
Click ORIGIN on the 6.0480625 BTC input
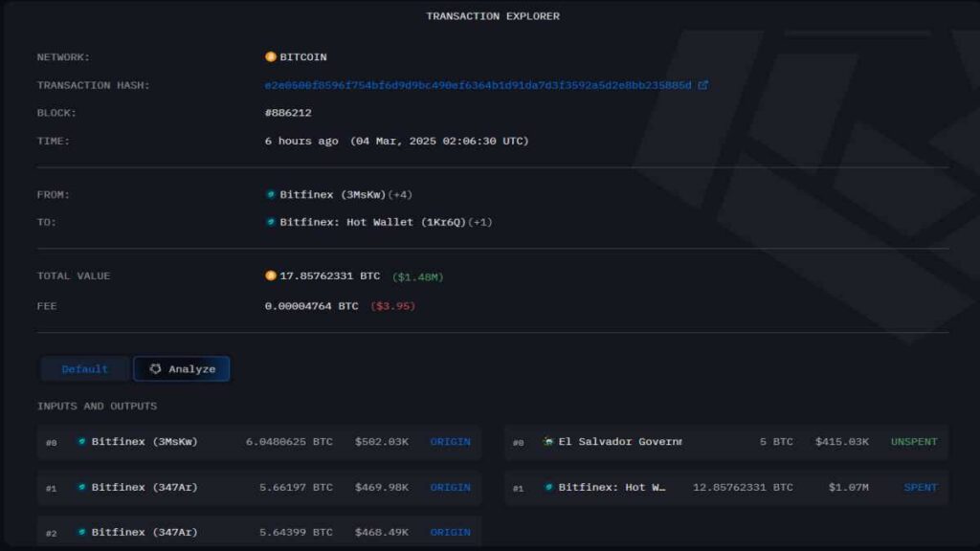coord(450,442)
